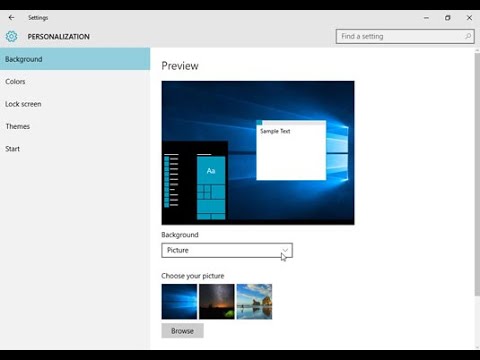Click the vertical scrollbar thumb
Image resolution: width=480 pixels, height=360 pixels.
[477, 173]
